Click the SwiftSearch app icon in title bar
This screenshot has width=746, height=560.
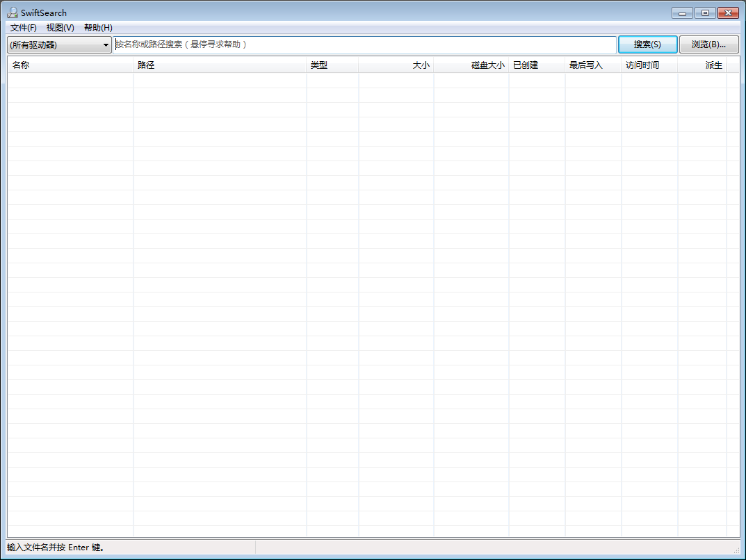coord(13,13)
